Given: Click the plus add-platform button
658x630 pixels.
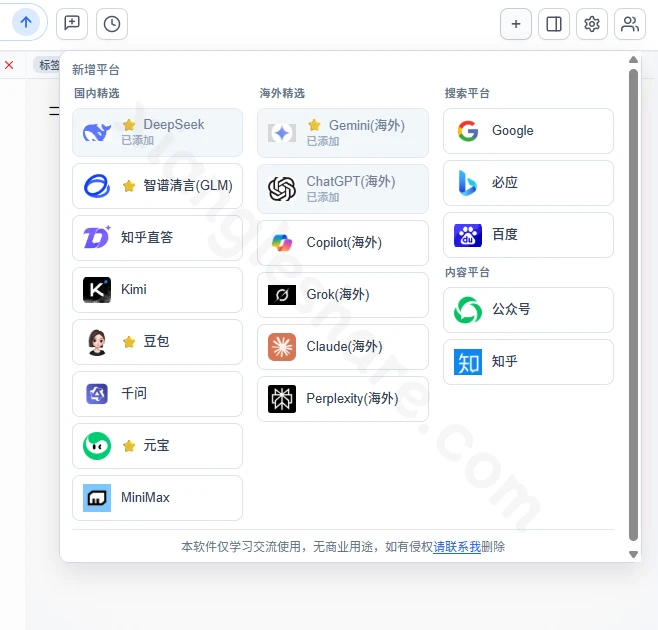Looking at the screenshot, I should point(516,24).
